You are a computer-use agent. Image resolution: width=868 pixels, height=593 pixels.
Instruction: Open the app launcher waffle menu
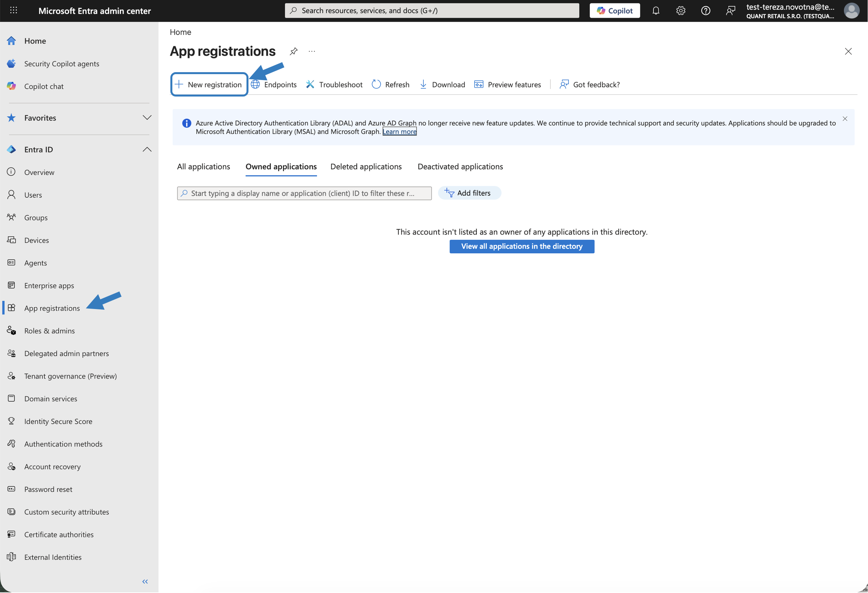tap(14, 11)
